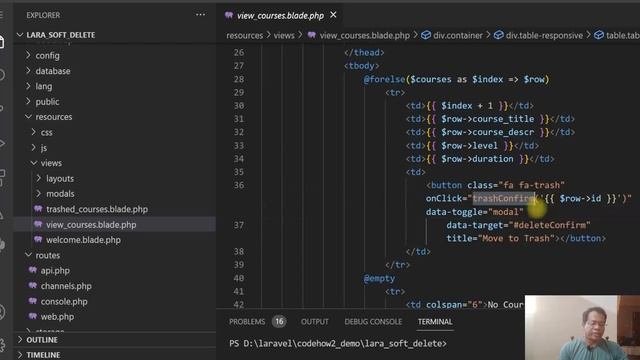The width and height of the screenshot is (640, 360).
Task: Click the "#deleteConfirm" data-target value
Action: tap(549, 225)
